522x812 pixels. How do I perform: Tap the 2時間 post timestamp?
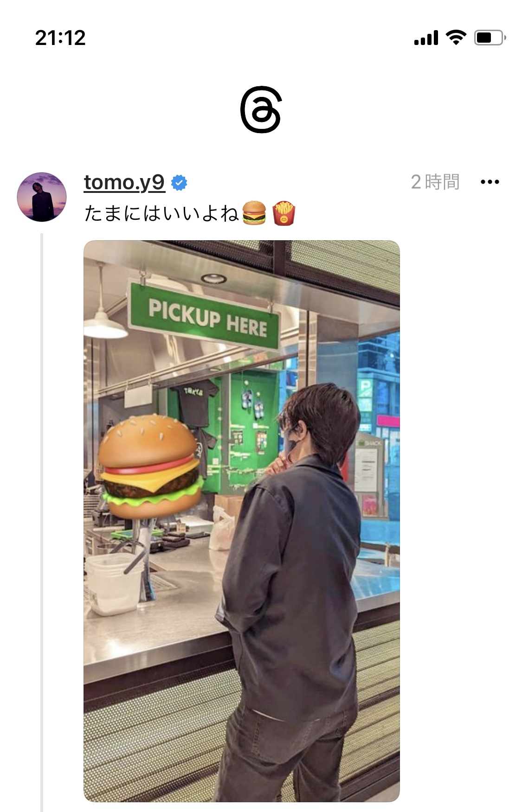pos(435,182)
